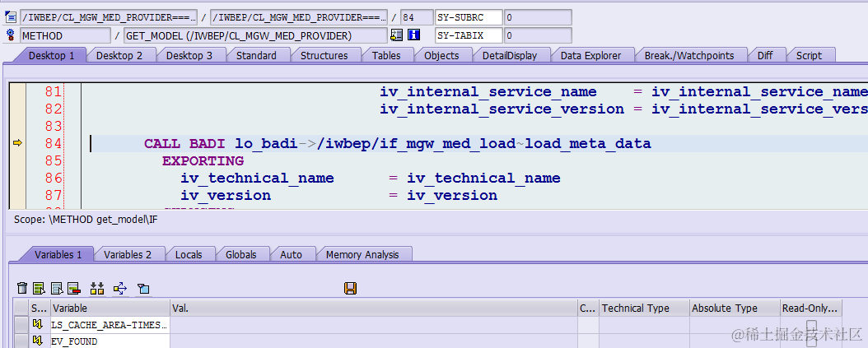Open the Diff tab
Screen dimensions: 868x348
click(765, 55)
